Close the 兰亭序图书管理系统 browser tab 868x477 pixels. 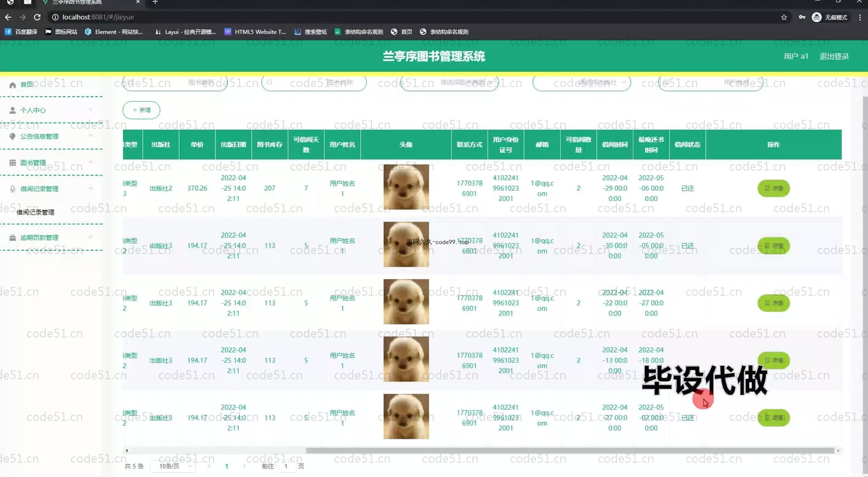click(x=138, y=2)
